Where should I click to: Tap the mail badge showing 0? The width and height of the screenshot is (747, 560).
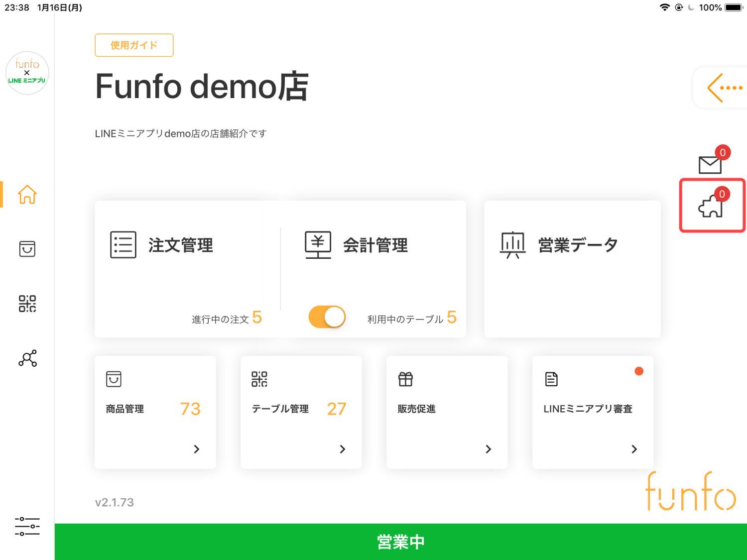pos(723,152)
